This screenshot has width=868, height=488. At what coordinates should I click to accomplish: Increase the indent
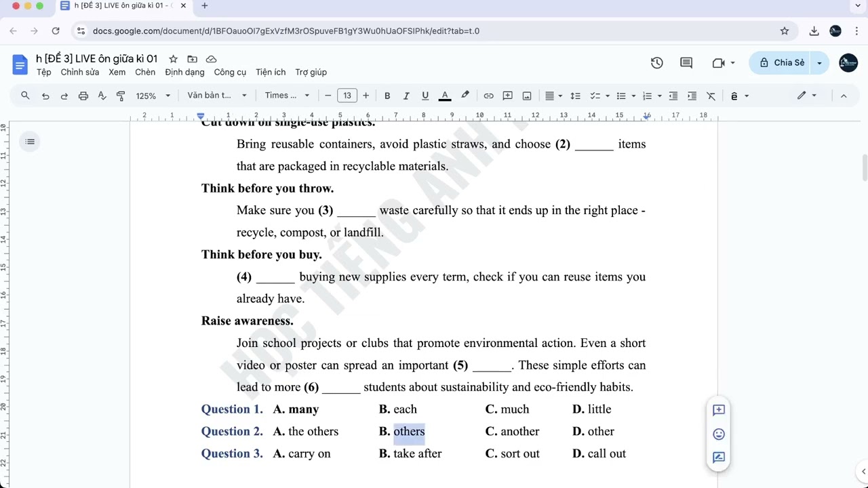click(x=692, y=96)
